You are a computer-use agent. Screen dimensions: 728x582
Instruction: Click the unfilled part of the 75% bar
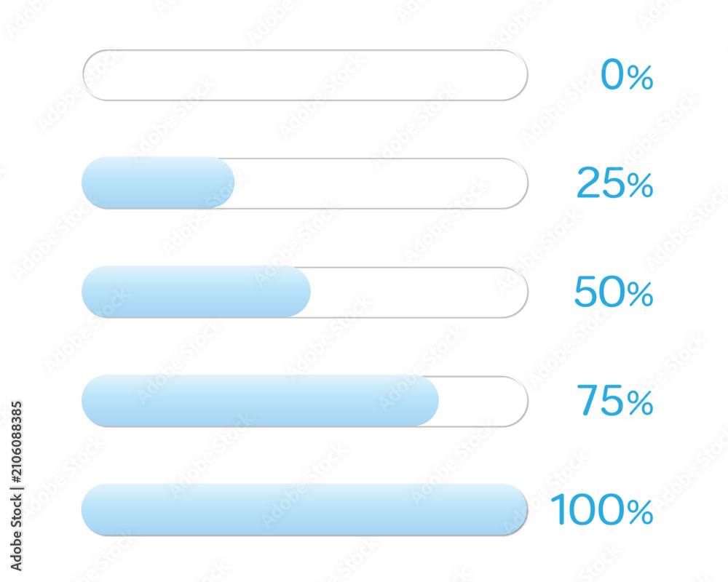tap(483, 401)
